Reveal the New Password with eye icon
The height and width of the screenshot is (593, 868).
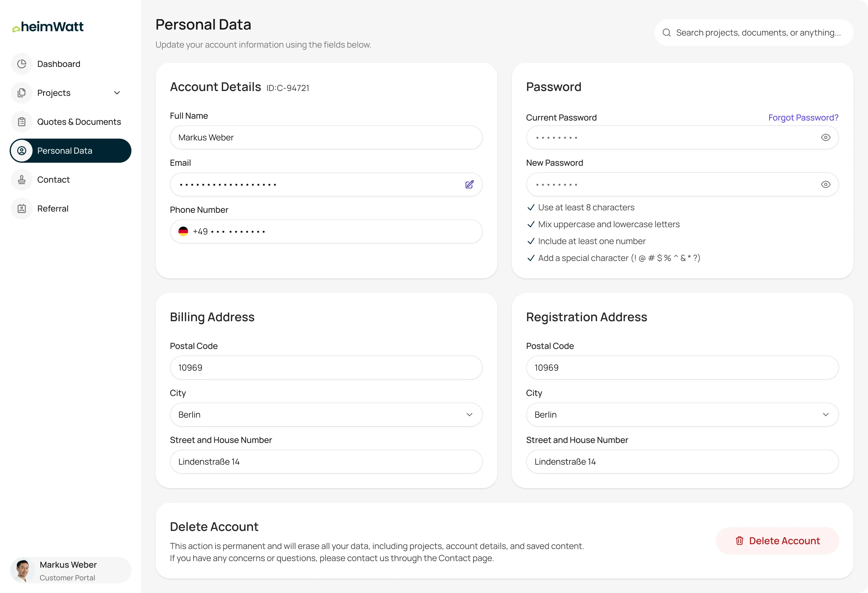[826, 184]
